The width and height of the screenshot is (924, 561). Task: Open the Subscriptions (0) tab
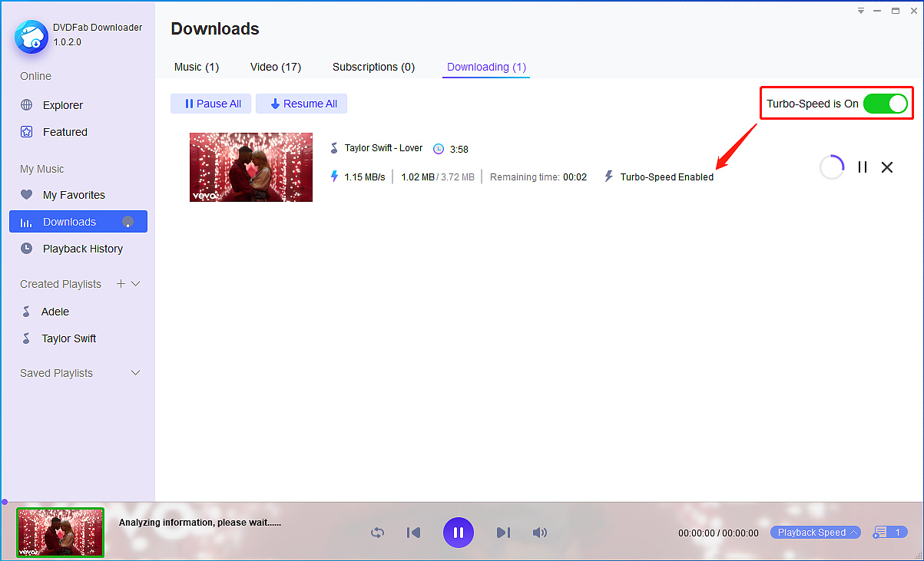373,67
